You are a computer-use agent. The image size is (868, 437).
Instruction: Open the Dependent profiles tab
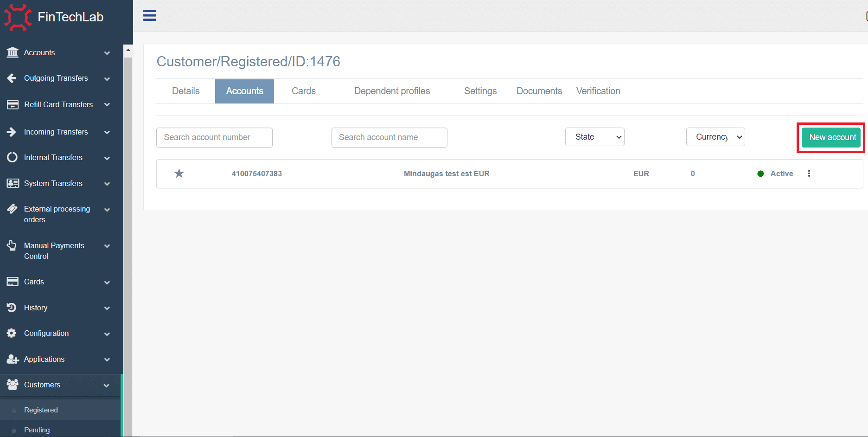pyautogui.click(x=392, y=91)
